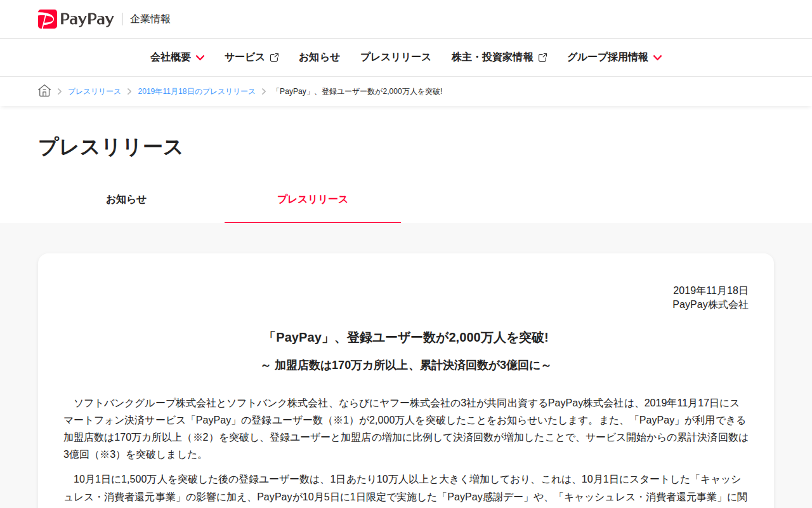
Task: Go to お知らせ in top navigation
Action: click(319, 57)
